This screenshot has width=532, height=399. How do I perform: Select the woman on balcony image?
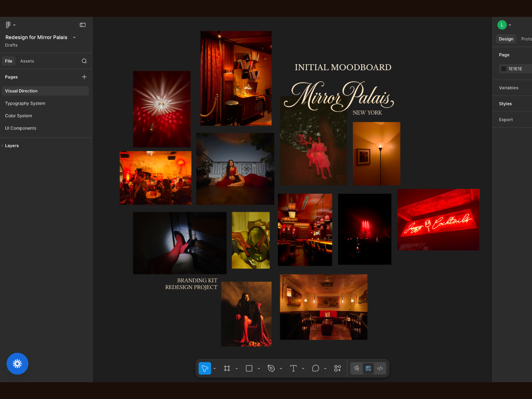(x=235, y=169)
